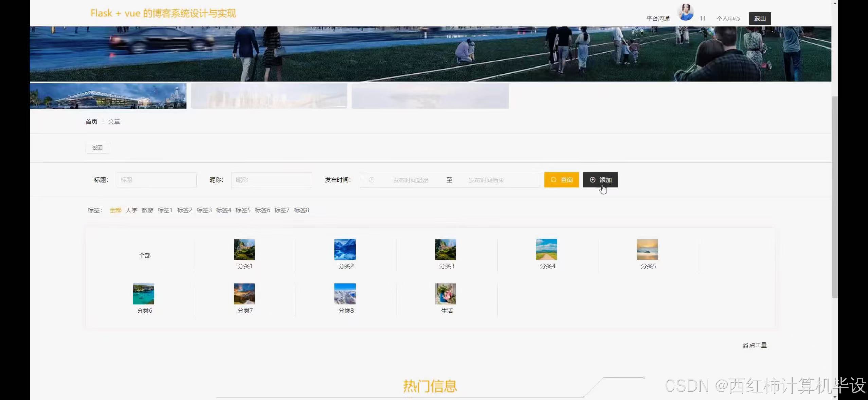Click the 生活 category flower image
Screen dimensions: 868x400
click(446, 294)
